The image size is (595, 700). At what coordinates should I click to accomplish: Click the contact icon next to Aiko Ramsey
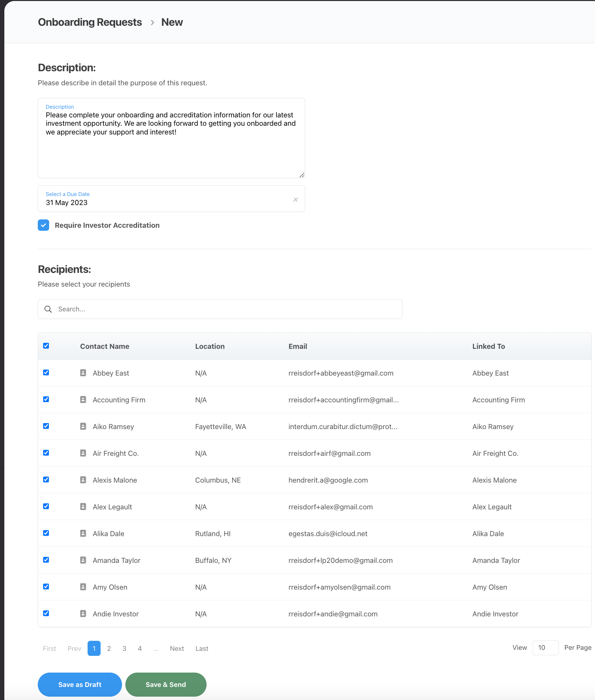click(83, 426)
